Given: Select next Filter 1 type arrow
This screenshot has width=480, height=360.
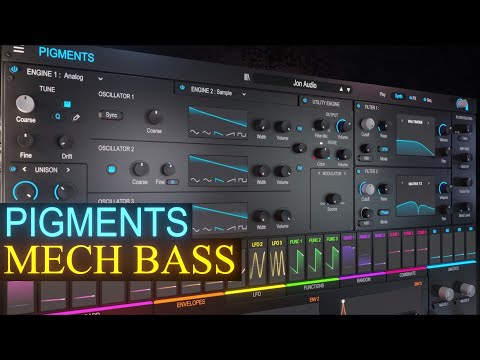Looking at the screenshot, I should 428,123.
